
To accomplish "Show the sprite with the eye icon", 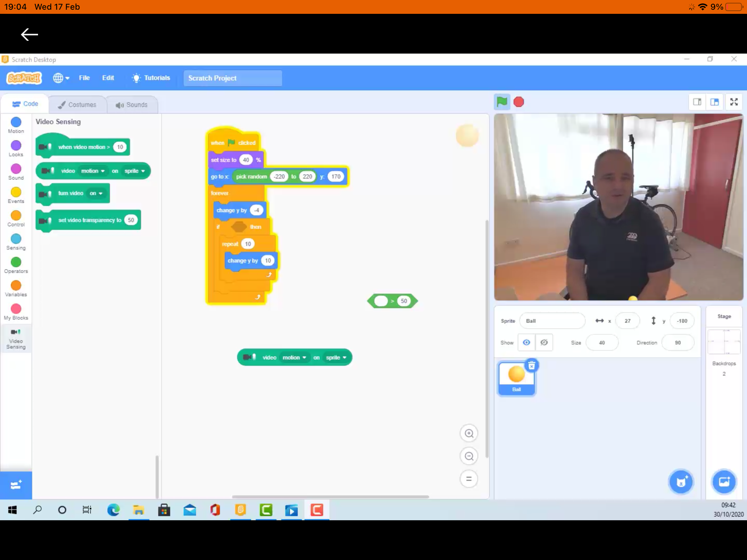I will [x=526, y=343].
